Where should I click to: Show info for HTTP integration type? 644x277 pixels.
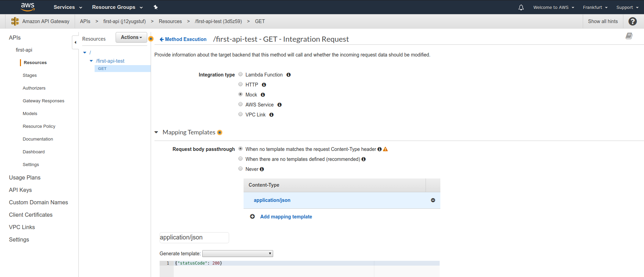(264, 85)
